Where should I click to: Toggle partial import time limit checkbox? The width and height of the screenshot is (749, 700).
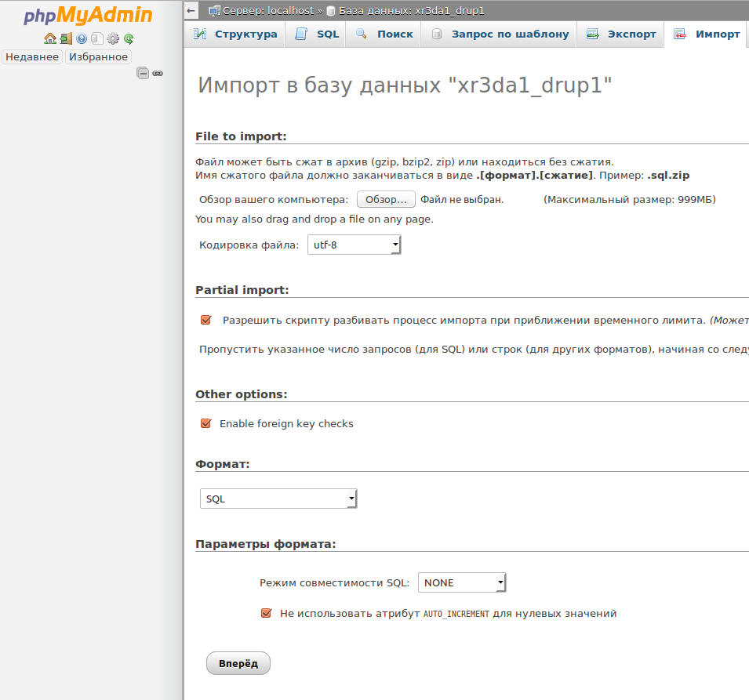coord(206,320)
